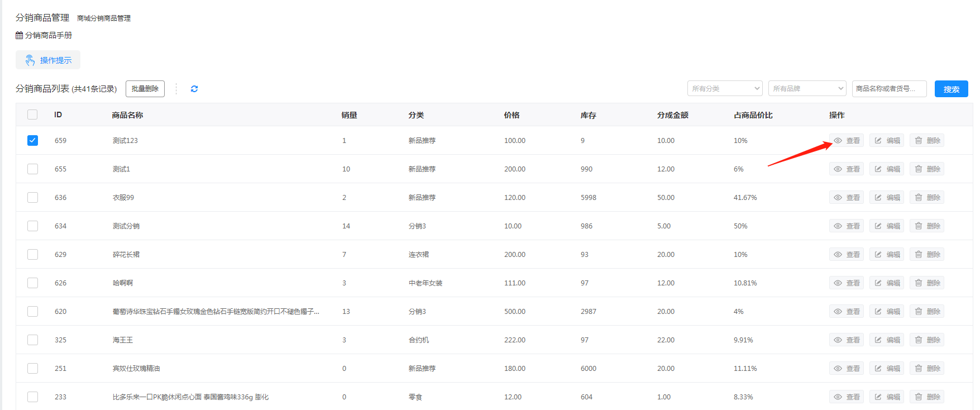
Task: Edit product 测试1
Action: click(x=887, y=169)
